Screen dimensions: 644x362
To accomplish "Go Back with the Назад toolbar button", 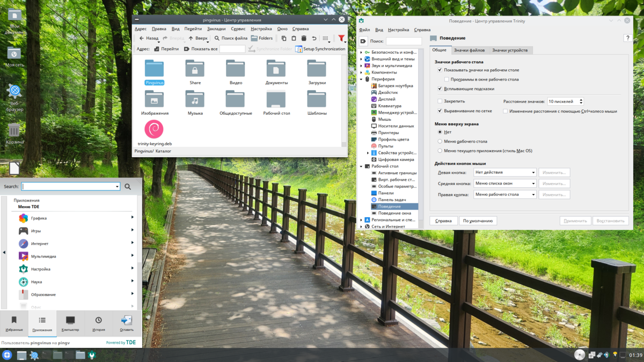I will point(149,38).
